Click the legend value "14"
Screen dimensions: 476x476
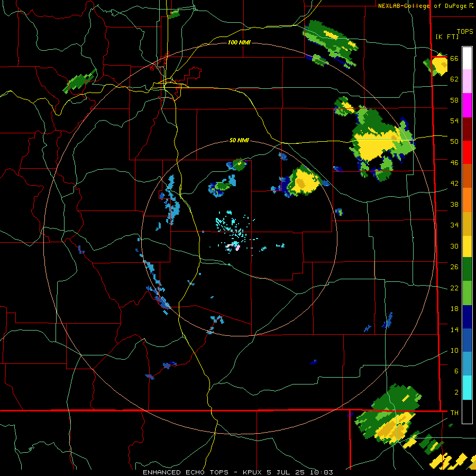pyautogui.click(x=454, y=329)
